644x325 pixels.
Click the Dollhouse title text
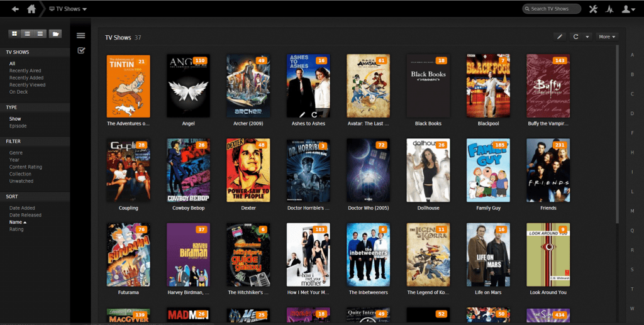click(x=428, y=208)
